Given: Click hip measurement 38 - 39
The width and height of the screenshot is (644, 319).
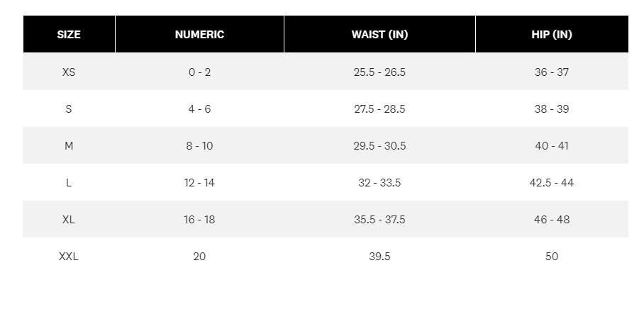Looking at the screenshot, I should [551, 109].
